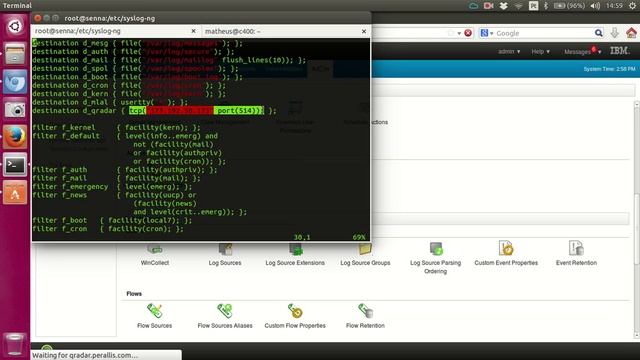This screenshot has width=640, height=360.
Task: Open Log Source Groups icon
Action: pyautogui.click(x=365, y=249)
